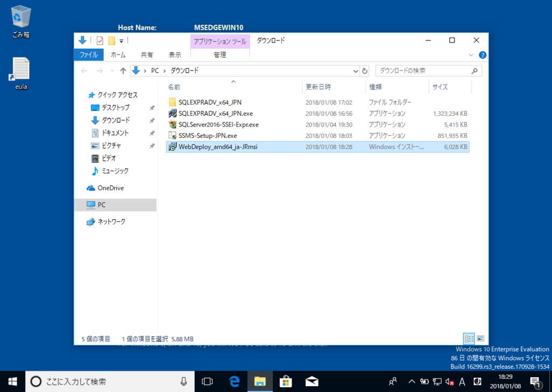Open the Customize Quick Access Toolbar dropdown
This screenshot has height=392, width=552.
click(x=121, y=41)
